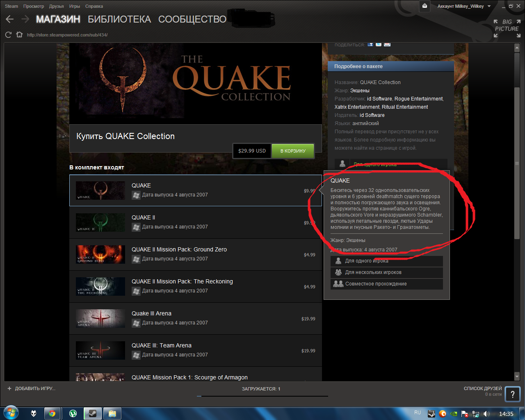This screenshot has height=420, width=525.
Task: Open the Rogue Entertainment developer link
Action: (418, 99)
